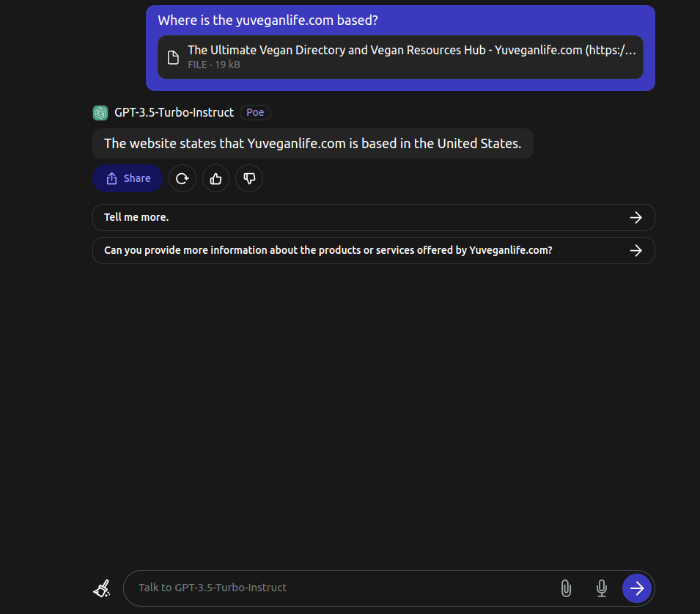Select the 'Tell me more.' suggestion
The width and height of the screenshot is (700, 614).
(x=374, y=218)
